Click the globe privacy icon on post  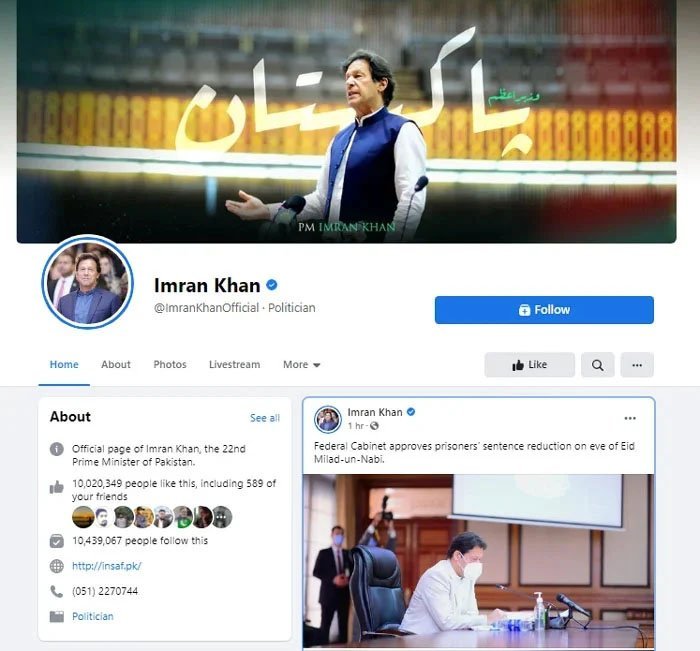[374, 426]
